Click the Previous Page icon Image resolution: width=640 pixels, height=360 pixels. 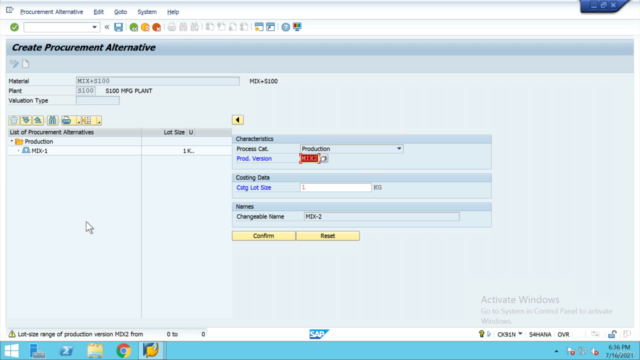221,27
